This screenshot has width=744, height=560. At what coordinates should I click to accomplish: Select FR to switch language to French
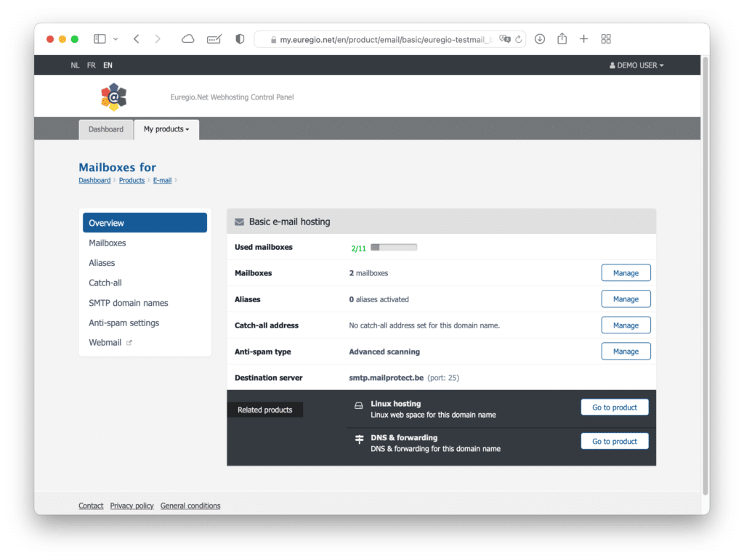coord(91,65)
